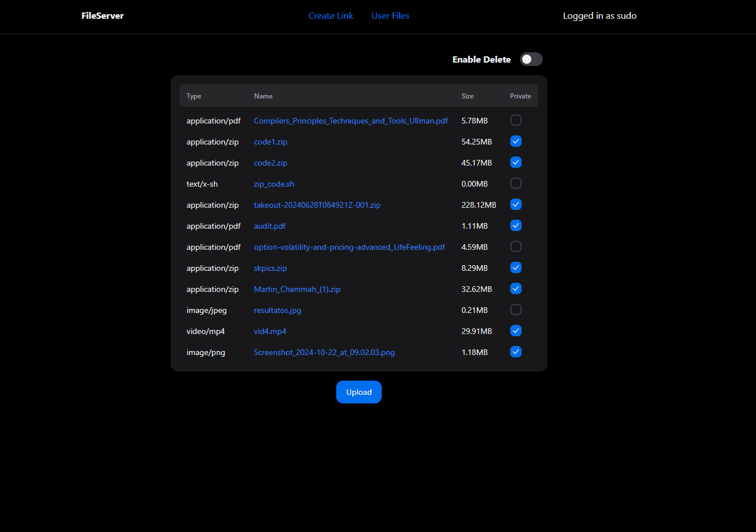Download code1.zip via its link
The height and width of the screenshot is (532, 756).
coord(270,141)
